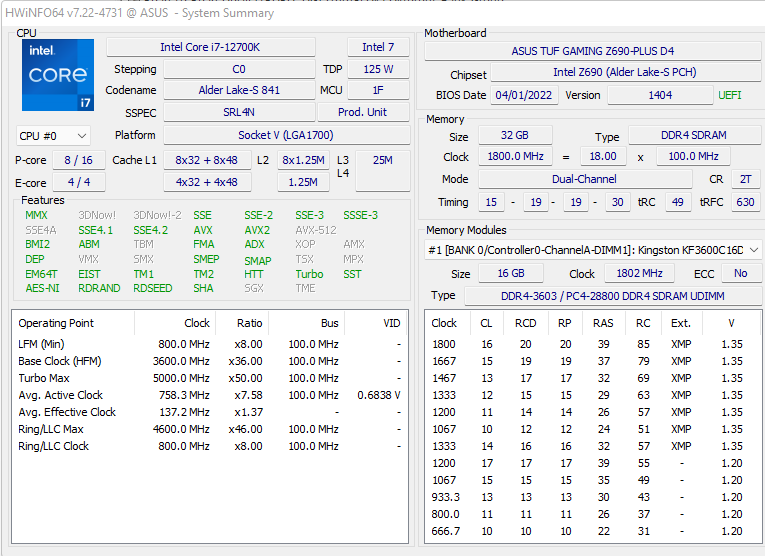Select the 800.0 clock timing row
This screenshot has height=556, width=765.
click(592, 514)
